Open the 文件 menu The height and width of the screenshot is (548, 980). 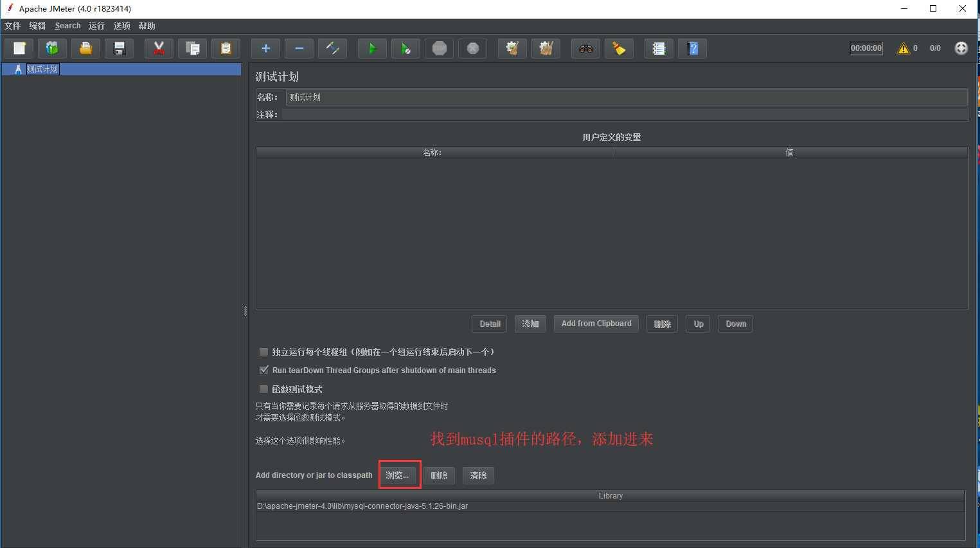point(13,26)
